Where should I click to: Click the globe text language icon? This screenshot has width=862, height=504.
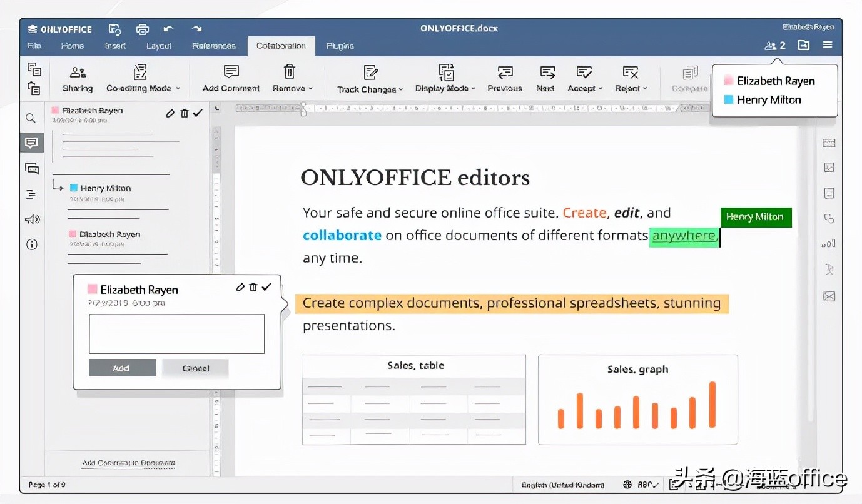(627, 485)
